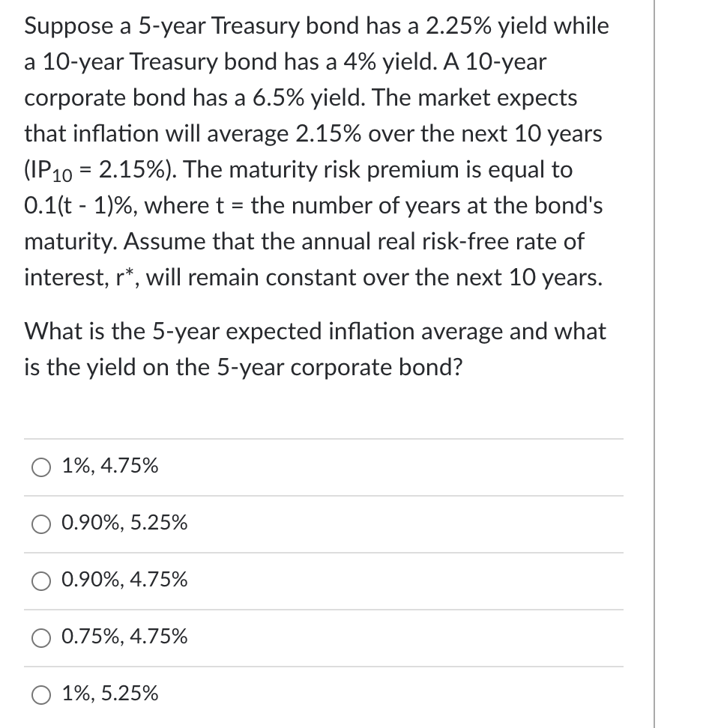Click the 0.90%, 5.25% answer label

[x=124, y=524]
